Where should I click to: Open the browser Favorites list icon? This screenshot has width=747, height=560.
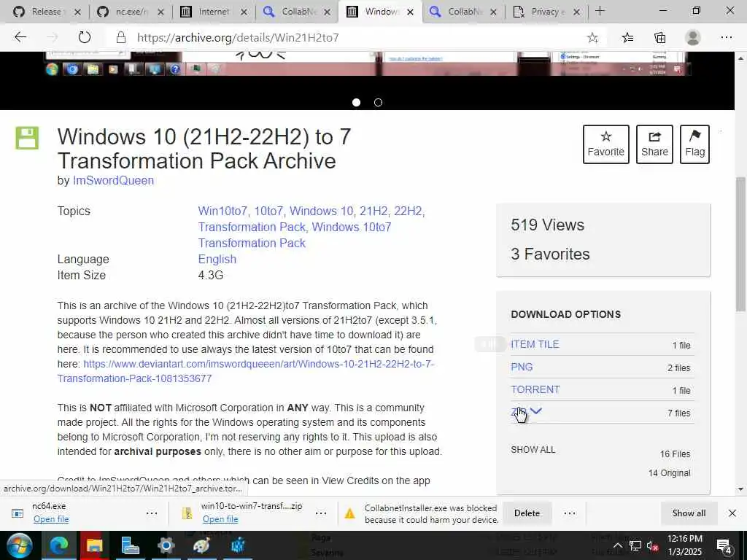click(x=627, y=38)
